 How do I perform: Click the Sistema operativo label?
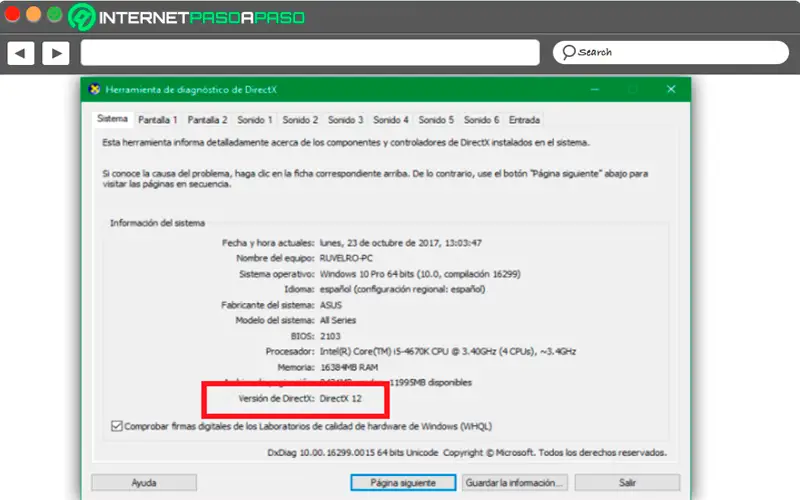tap(277, 274)
